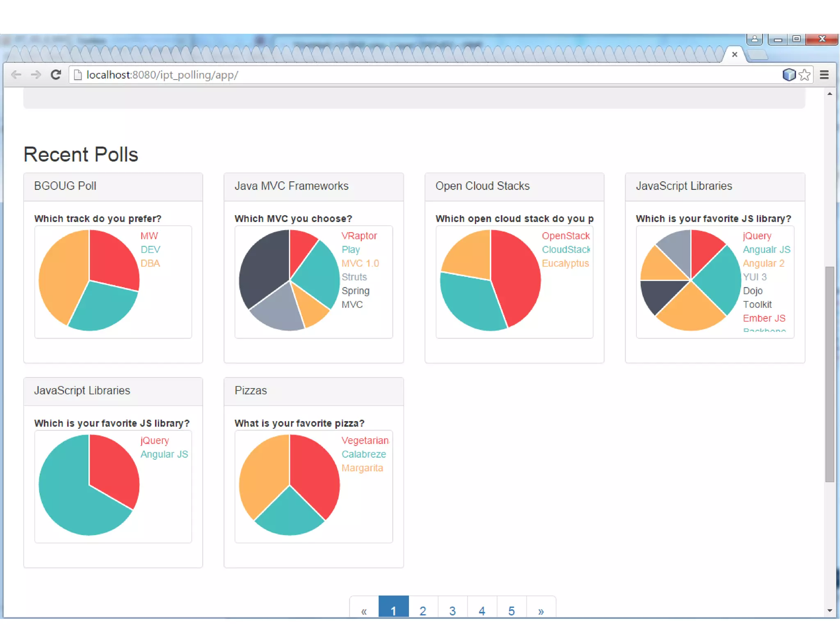Image resolution: width=840 pixels, height=630 pixels.
Task: Click the next page » arrow
Action: [x=541, y=610]
